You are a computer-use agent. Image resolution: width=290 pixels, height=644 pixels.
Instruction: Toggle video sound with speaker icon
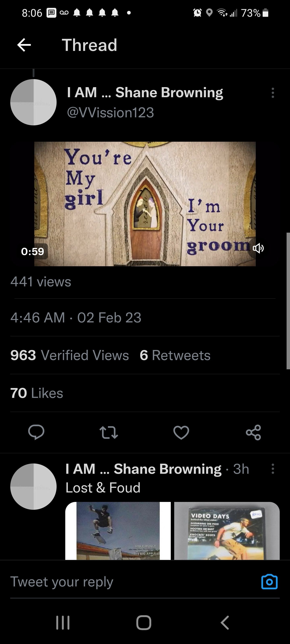coord(258,248)
